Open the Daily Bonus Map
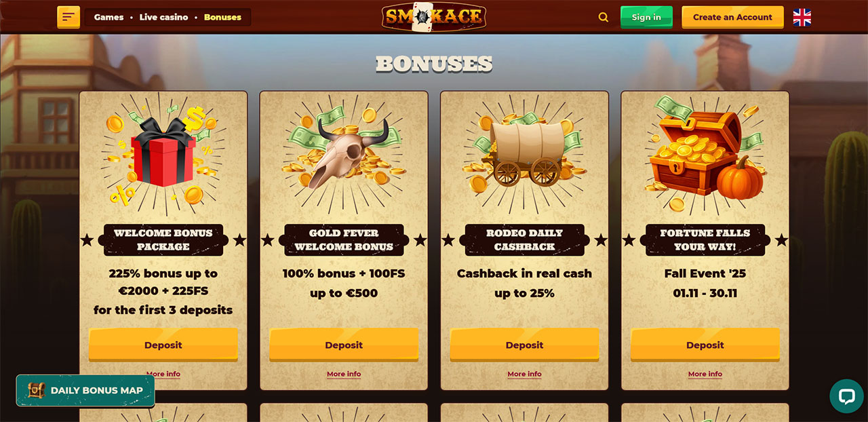Viewport: 868px width, 422px height. [85, 391]
